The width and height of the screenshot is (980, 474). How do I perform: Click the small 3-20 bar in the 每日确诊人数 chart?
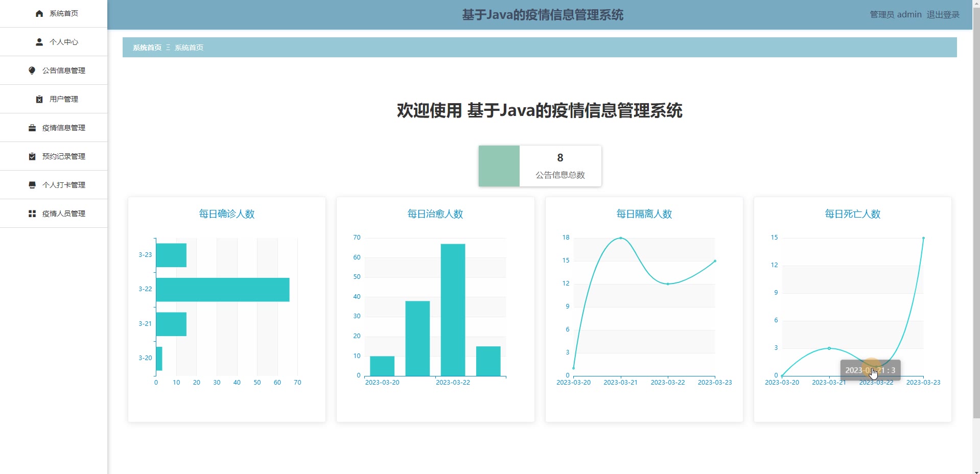point(159,359)
